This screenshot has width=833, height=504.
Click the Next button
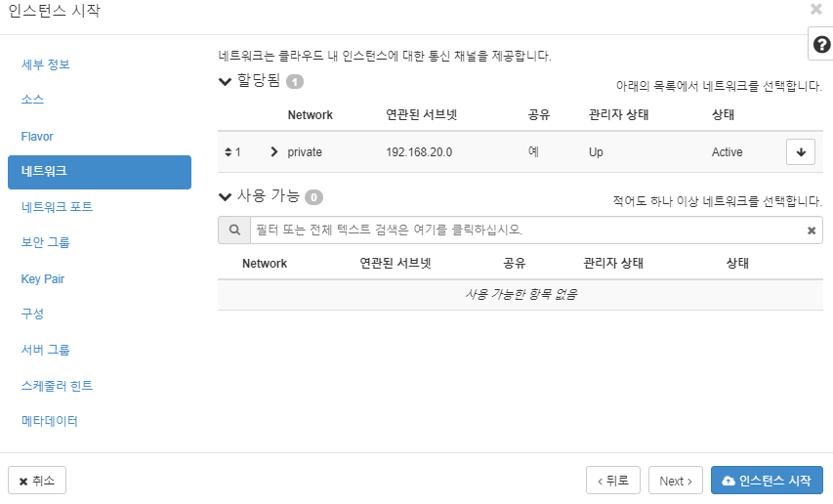(x=676, y=481)
